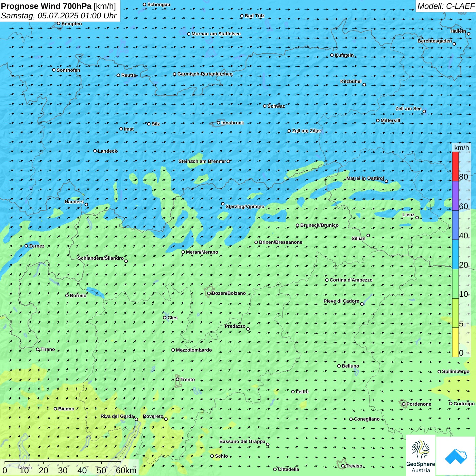Click the Nauders location label

pos(74,202)
